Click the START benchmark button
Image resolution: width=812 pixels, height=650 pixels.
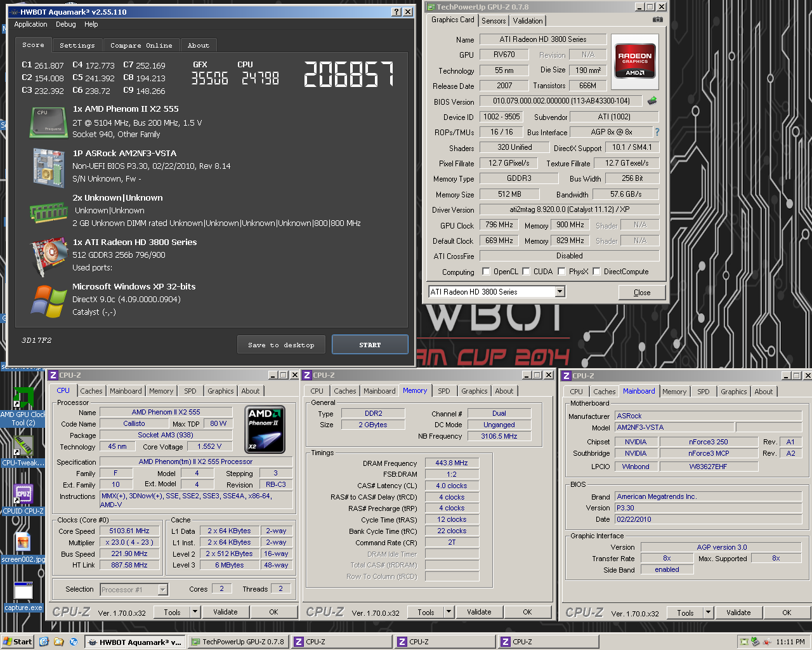pos(370,345)
